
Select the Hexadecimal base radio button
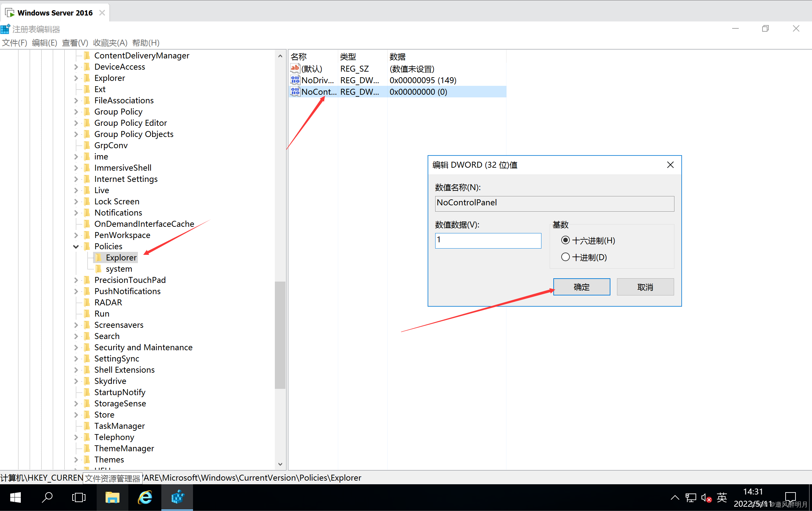click(x=564, y=240)
